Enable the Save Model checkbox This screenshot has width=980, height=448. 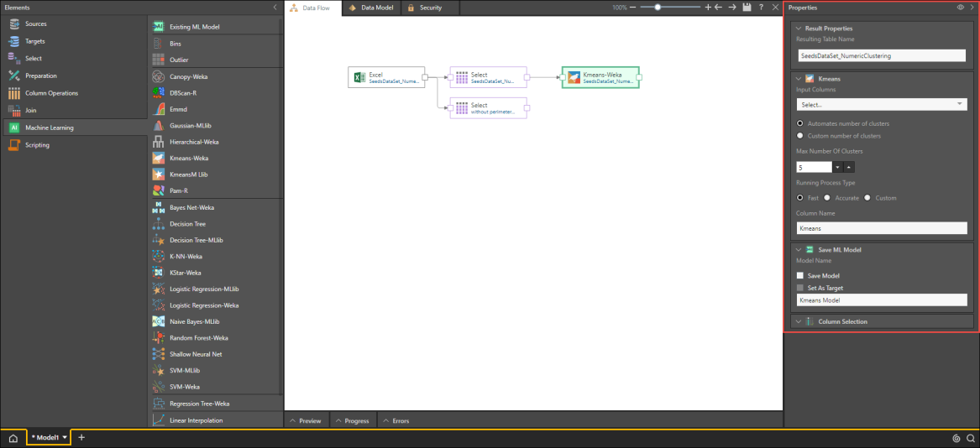point(800,275)
